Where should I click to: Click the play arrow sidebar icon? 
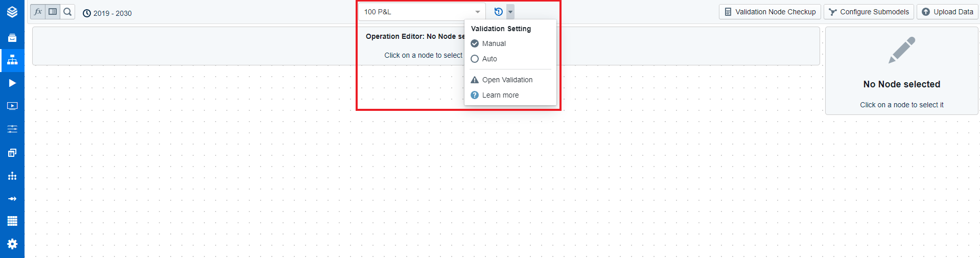pos(12,83)
